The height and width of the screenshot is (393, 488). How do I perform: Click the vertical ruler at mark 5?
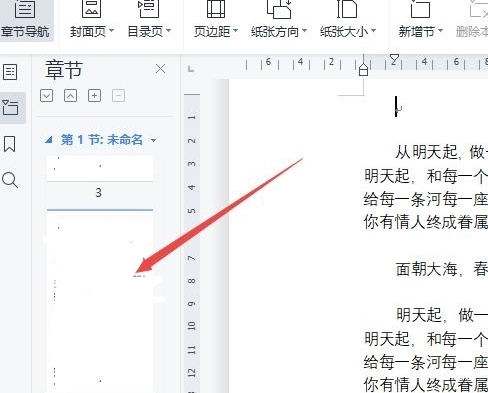[191, 211]
